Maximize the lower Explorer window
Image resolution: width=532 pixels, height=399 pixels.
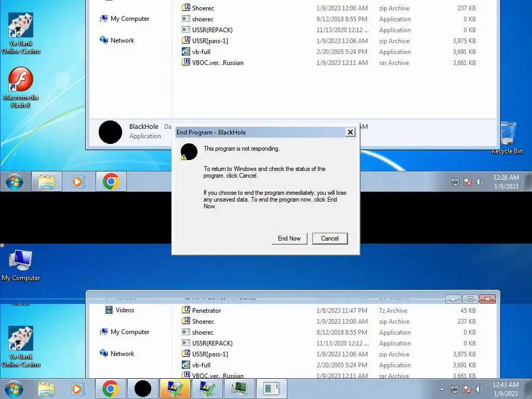coord(470,299)
